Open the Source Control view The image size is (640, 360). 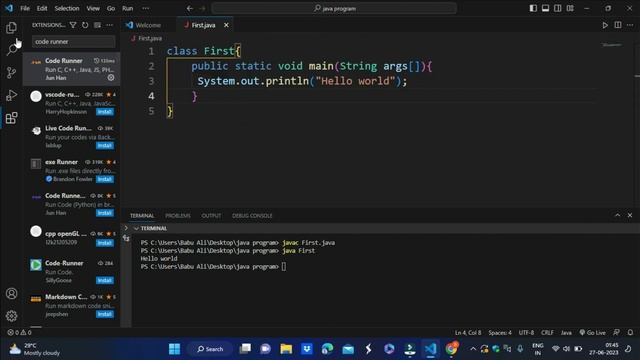[11, 73]
